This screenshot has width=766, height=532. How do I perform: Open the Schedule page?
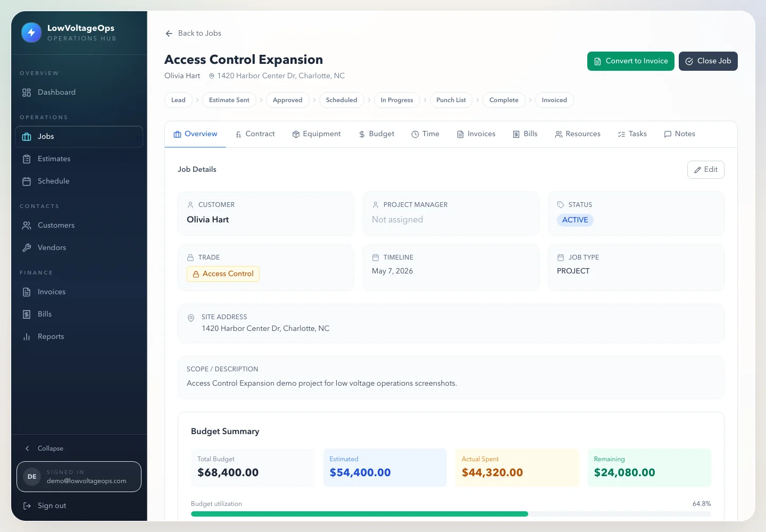pos(79,181)
